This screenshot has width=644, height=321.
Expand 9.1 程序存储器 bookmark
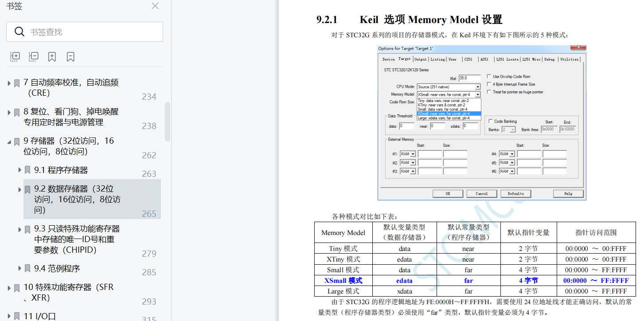20,170
